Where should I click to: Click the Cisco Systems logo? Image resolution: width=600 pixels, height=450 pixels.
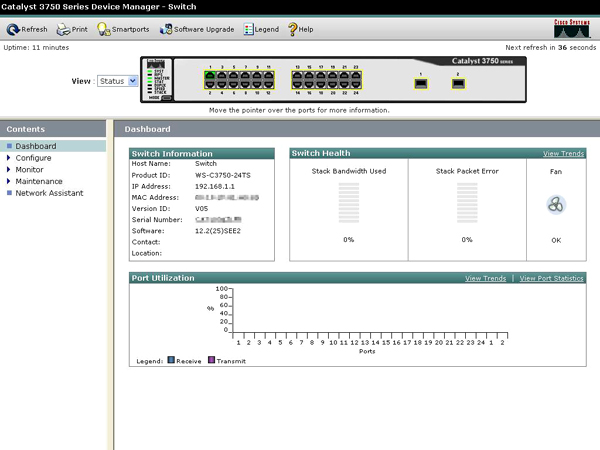[x=572, y=29]
